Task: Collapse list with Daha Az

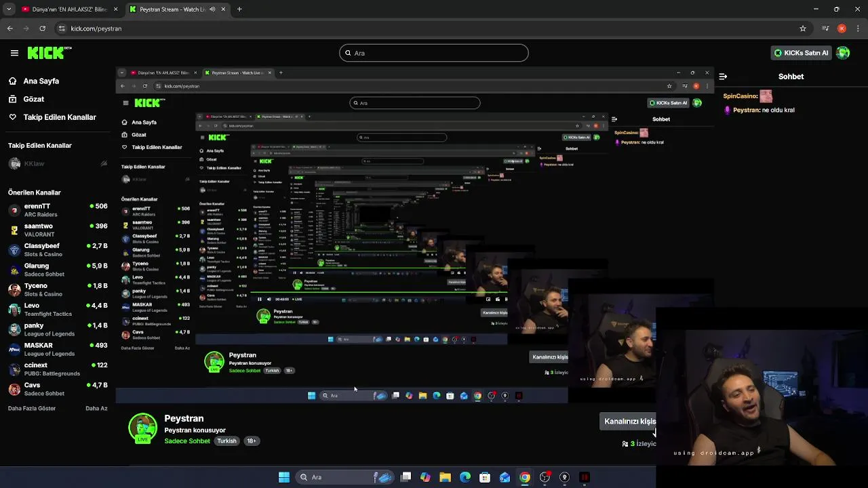Action: tap(96, 408)
